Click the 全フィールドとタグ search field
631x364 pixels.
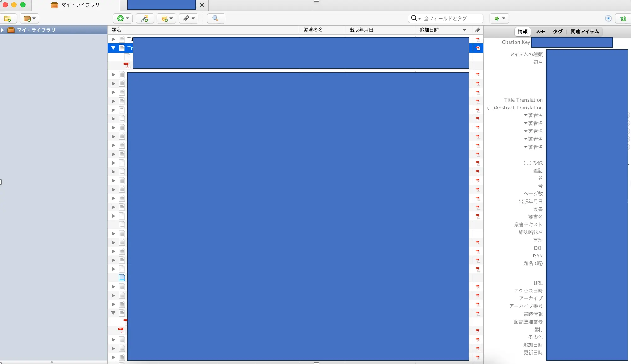tap(451, 18)
